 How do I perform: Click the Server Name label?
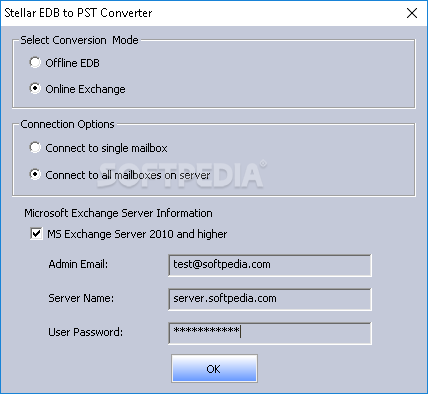(x=81, y=298)
